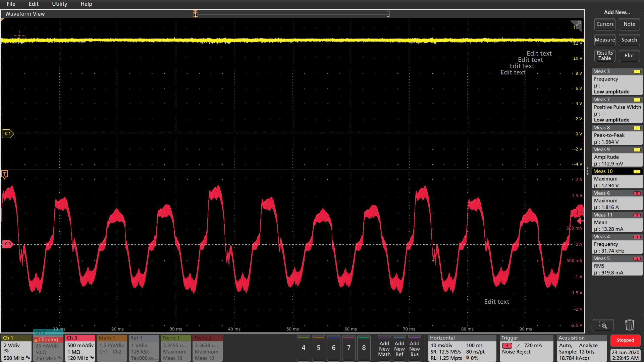
Task: Click the C3 channel ground handle
Action: point(8,244)
